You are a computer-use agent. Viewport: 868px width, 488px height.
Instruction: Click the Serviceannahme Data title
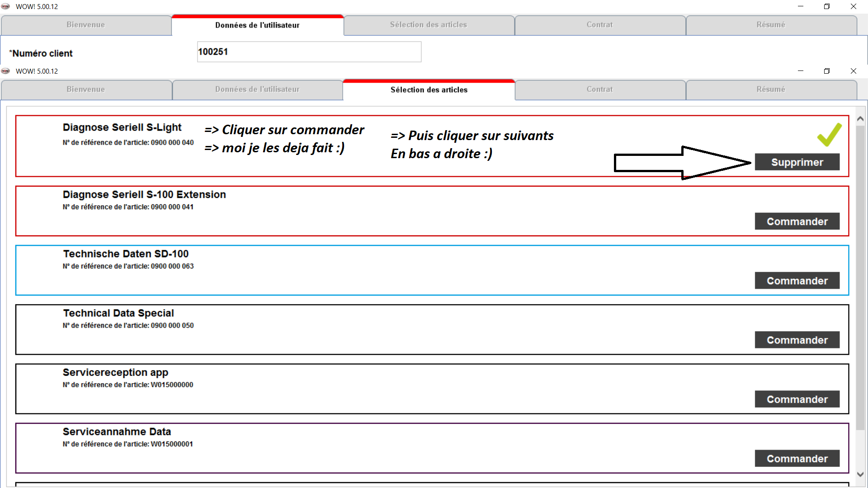point(117,432)
